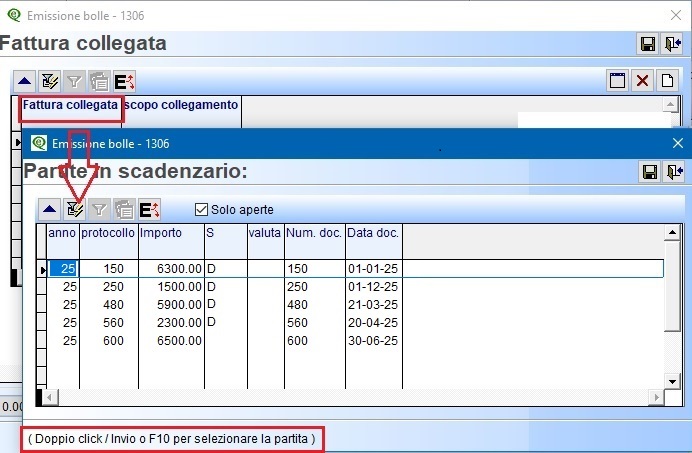Close the inner Emissione bolle dialog
Image resolution: width=692 pixels, height=453 pixels.
point(677,143)
